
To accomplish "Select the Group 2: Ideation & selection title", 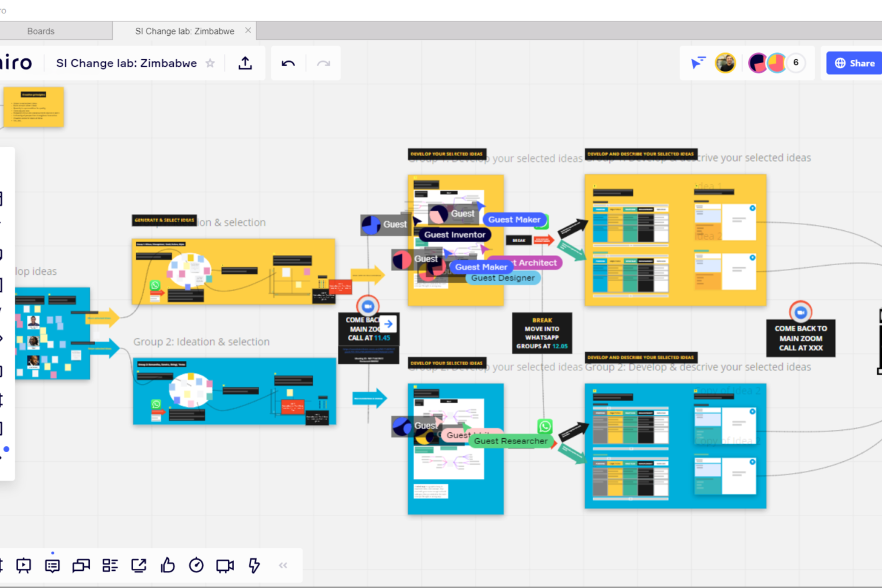I will [202, 342].
